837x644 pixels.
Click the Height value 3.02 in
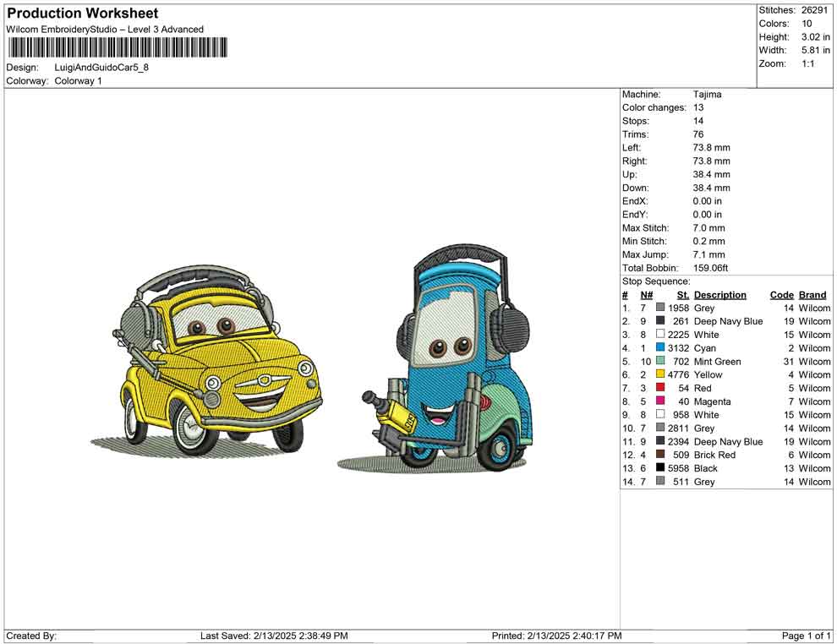click(815, 37)
